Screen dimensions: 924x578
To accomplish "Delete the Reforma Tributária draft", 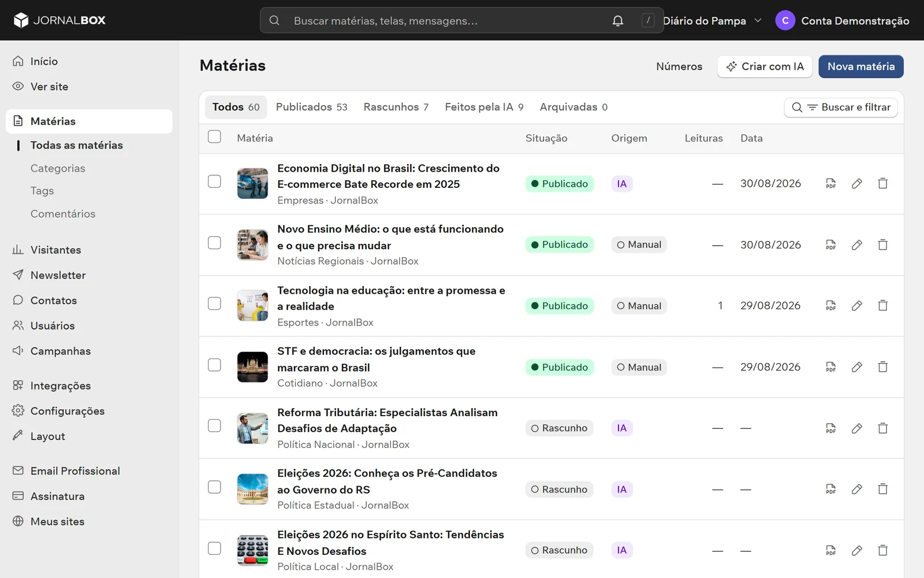I will (883, 428).
